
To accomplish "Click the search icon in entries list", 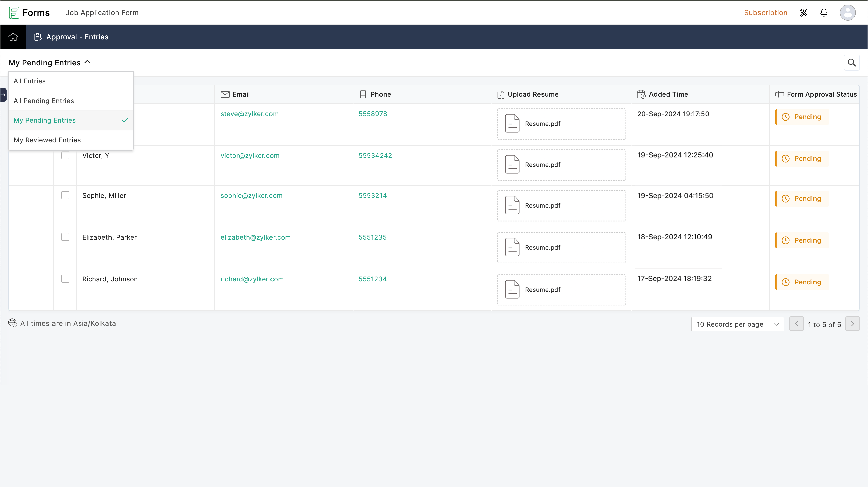I will click(852, 63).
